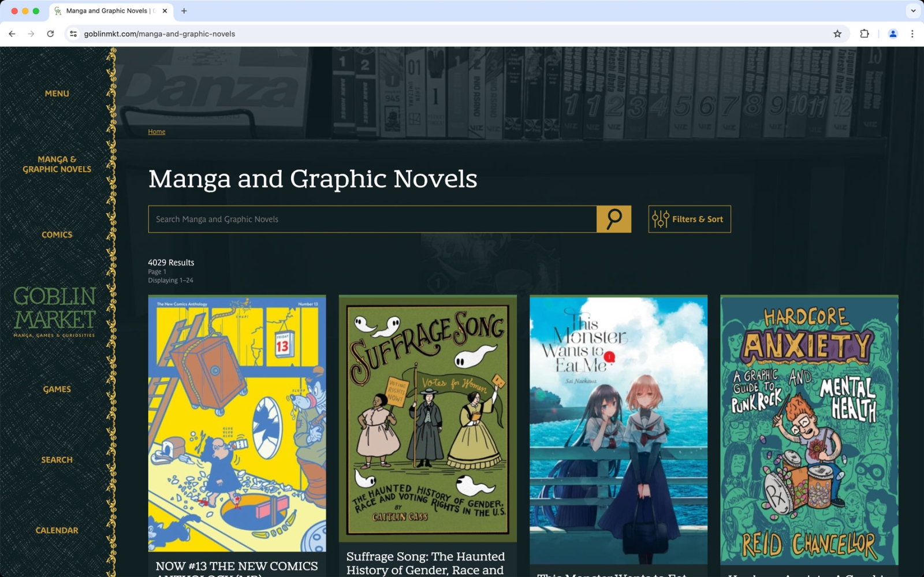The height and width of the screenshot is (577, 924).
Task: Open SEARCH from the sidebar
Action: tap(57, 460)
